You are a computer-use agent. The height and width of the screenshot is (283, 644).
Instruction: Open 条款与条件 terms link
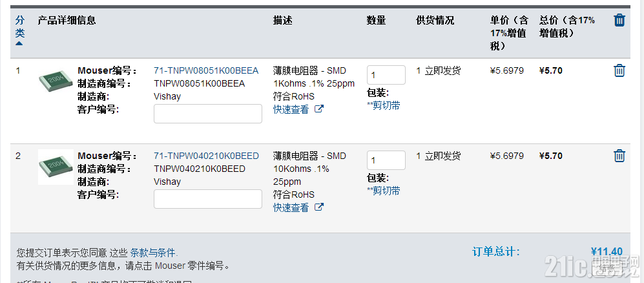(153, 252)
